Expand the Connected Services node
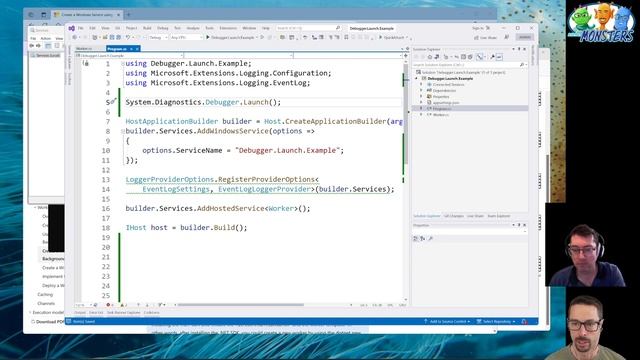This screenshot has height=360, width=640. tap(422, 84)
